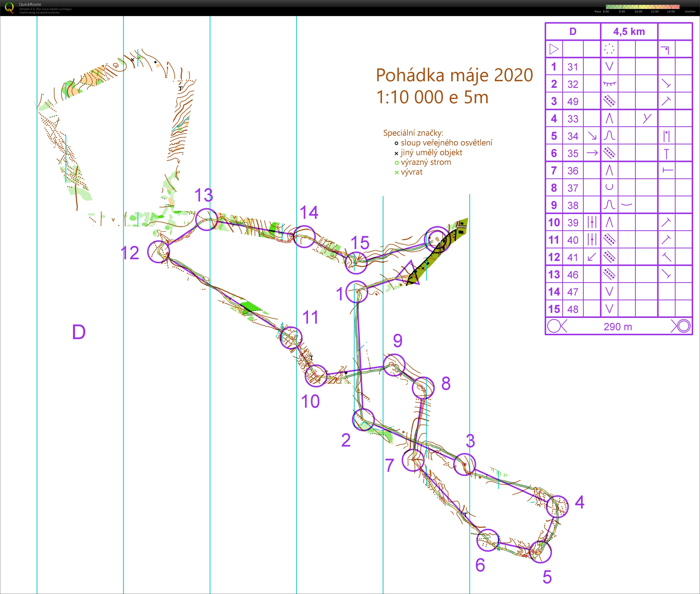This screenshot has height=594, width=700.
Task: Click control code 49 in the description table
Action: point(573,101)
